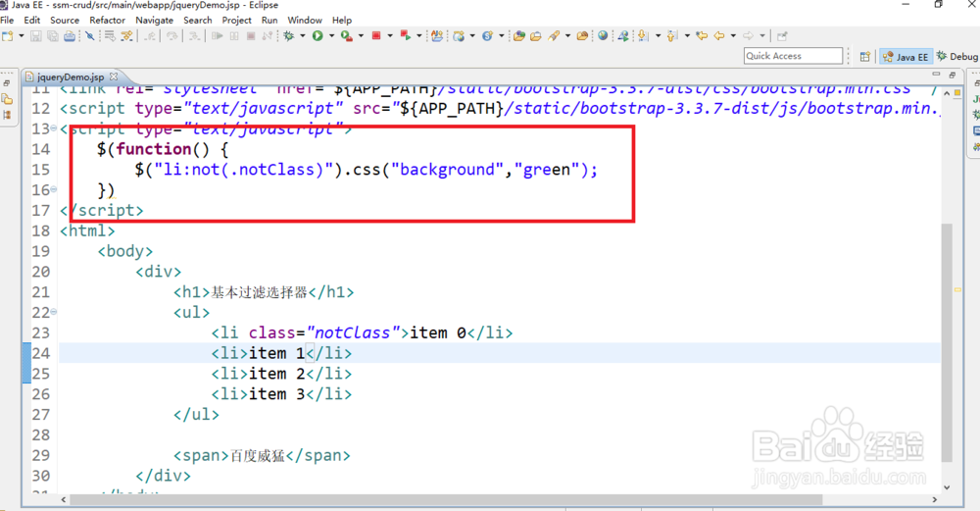
Task: Click the text 'item 0' on line 23
Action: coord(437,332)
